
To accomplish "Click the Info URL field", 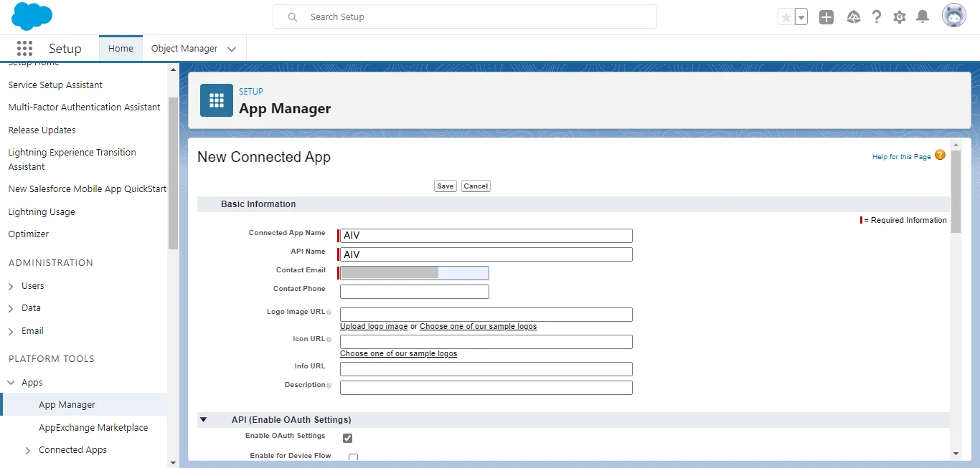I will pos(486,369).
